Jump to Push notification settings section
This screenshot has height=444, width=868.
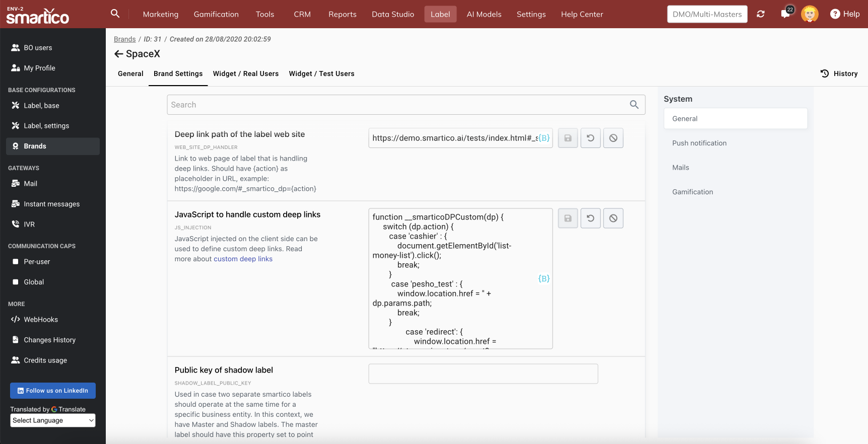pyautogui.click(x=699, y=143)
